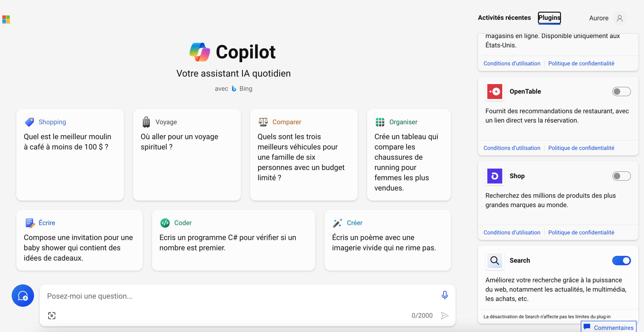This screenshot has height=332, width=644.
Task: Open OpenTable Politique de confidentialité link
Action: (581, 148)
